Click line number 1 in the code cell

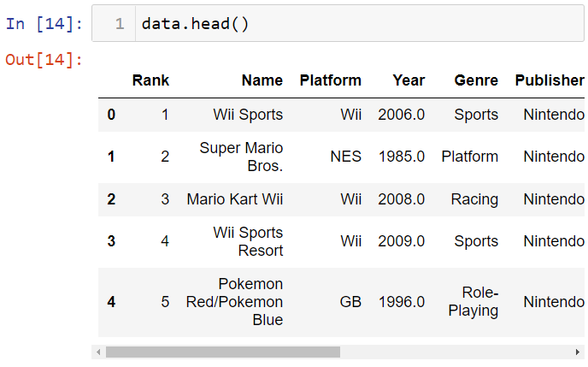pyautogui.click(x=120, y=24)
